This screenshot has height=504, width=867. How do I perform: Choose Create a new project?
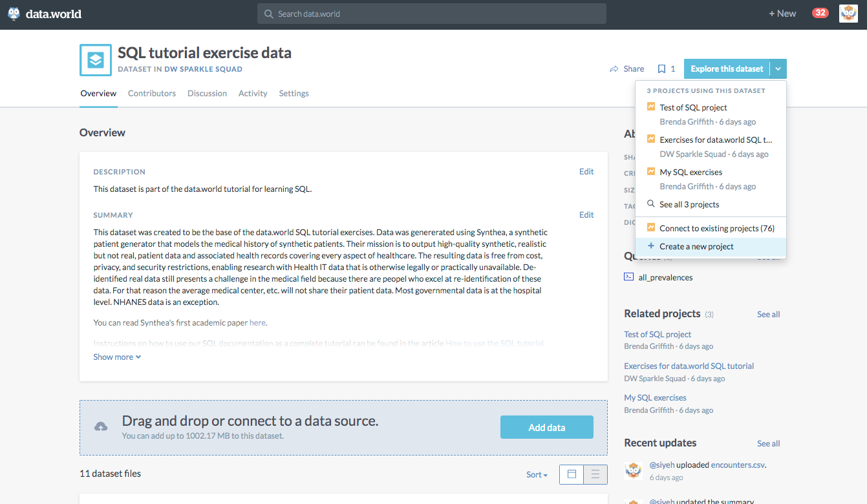711,246
